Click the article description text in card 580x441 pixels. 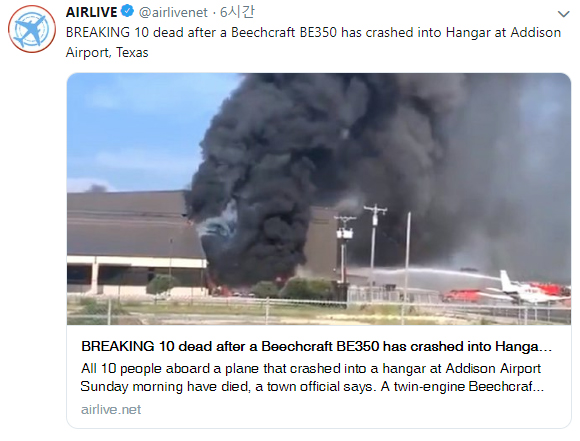point(312,377)
